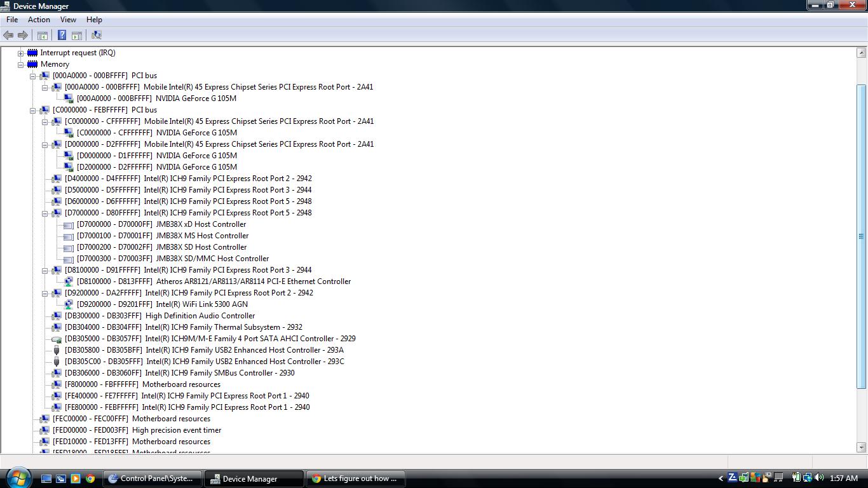Viewport: 868px width, 488px height.
Task: Click the display icon beside [D2000000 - D2FFFFFF] NVIDIA
Action: point(69,167)
